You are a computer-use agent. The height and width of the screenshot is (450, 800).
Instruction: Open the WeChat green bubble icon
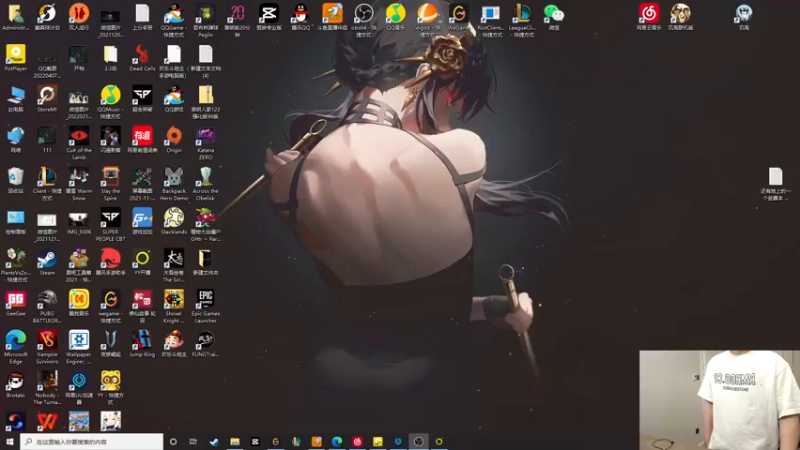coord(554,14)
